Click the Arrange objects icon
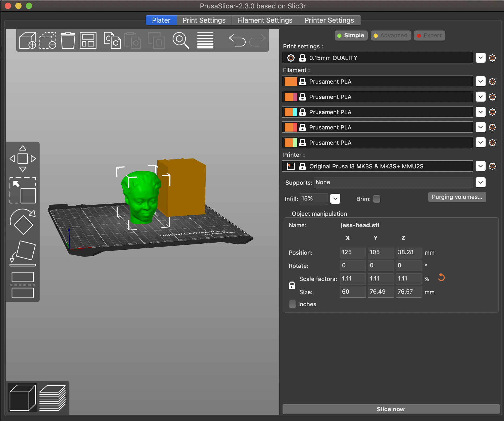The image size is (504, 421). 88,40
